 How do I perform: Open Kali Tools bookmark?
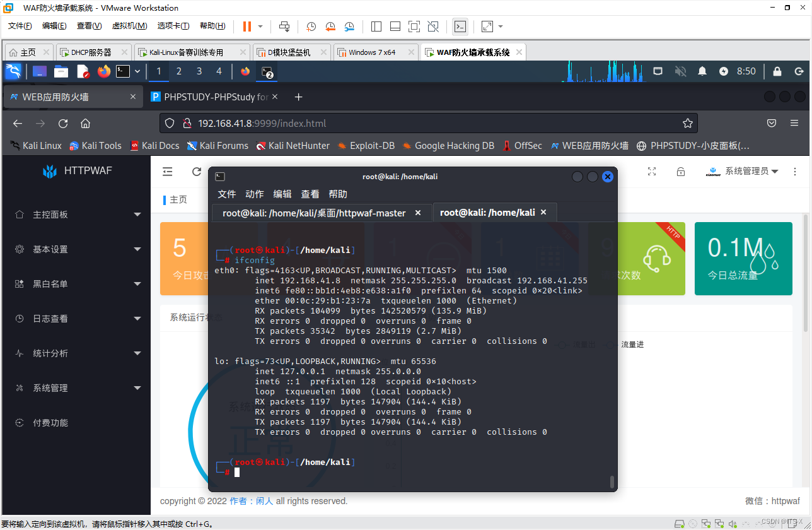pyautogui.click(x=95, y=145)
